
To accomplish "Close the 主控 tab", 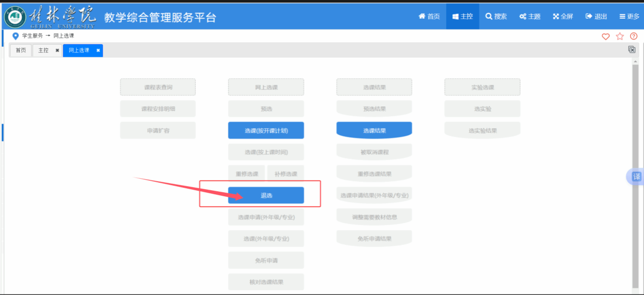I will [x=57, y=50].
